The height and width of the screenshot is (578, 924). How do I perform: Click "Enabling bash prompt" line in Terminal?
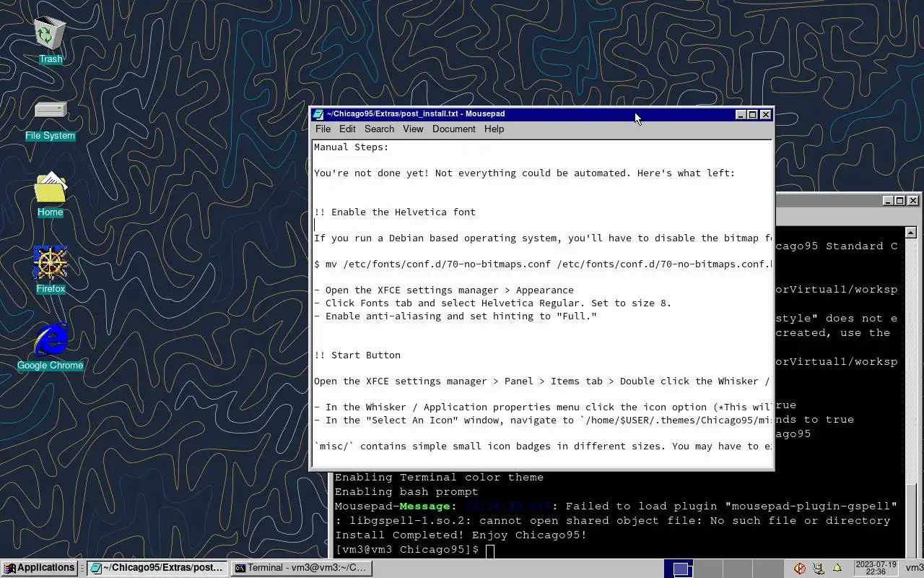click(406, 492)
